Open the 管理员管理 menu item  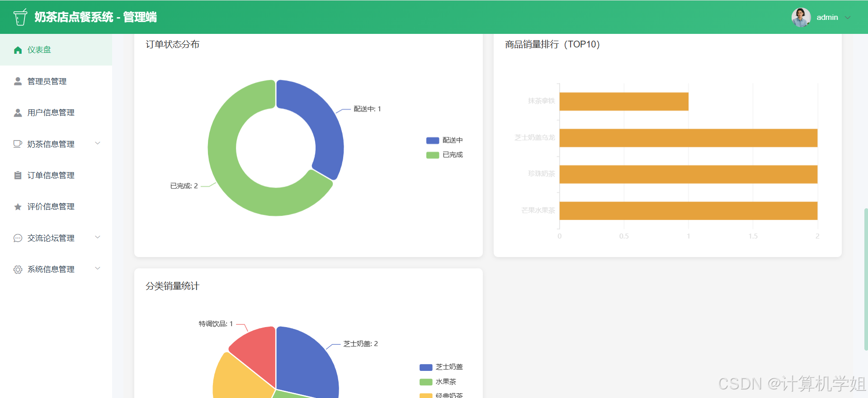(x=56, y=81)
